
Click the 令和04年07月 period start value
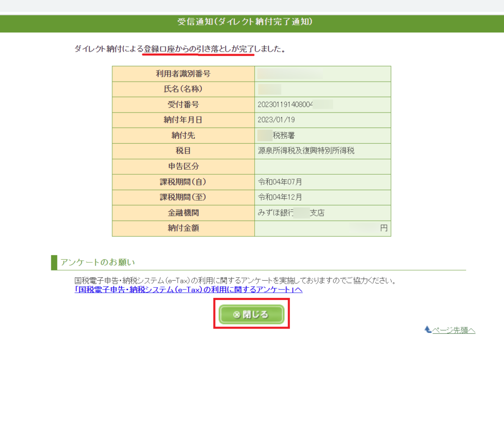coord(280,182)
